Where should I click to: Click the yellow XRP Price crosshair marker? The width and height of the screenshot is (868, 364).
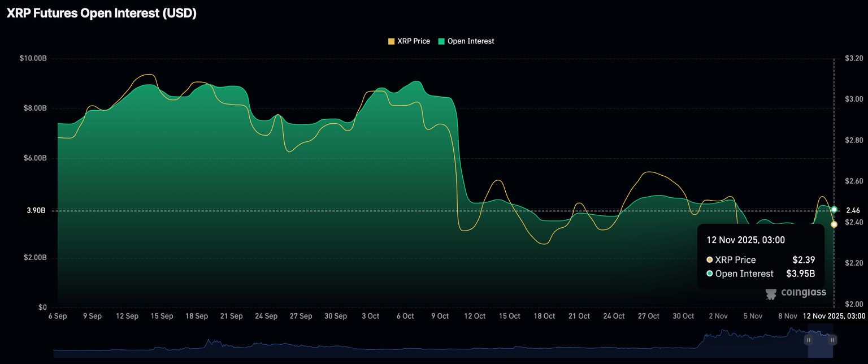(834, 224)
